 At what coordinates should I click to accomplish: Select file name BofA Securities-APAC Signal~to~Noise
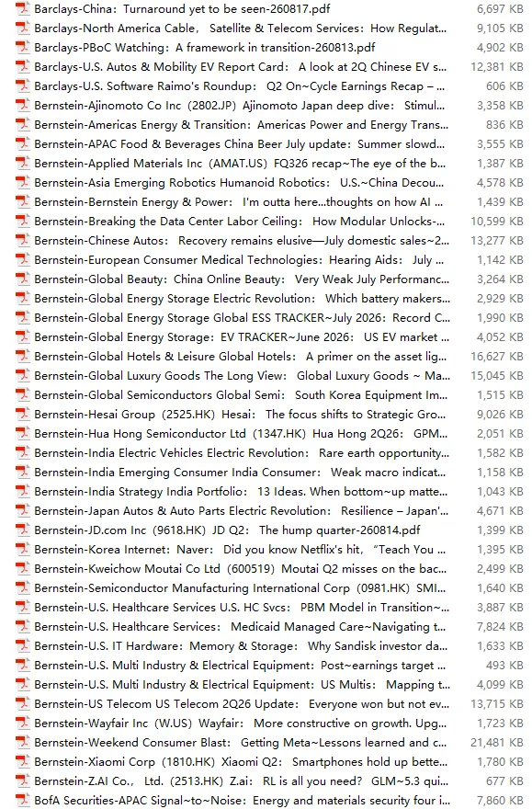(x=242, y=800)
